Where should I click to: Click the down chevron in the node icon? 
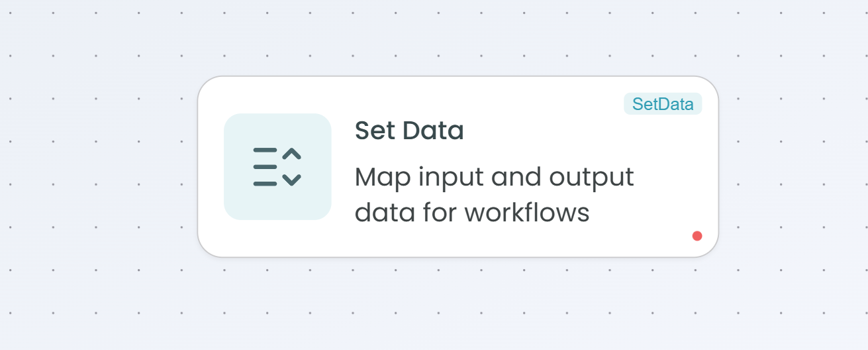point(292,179)
